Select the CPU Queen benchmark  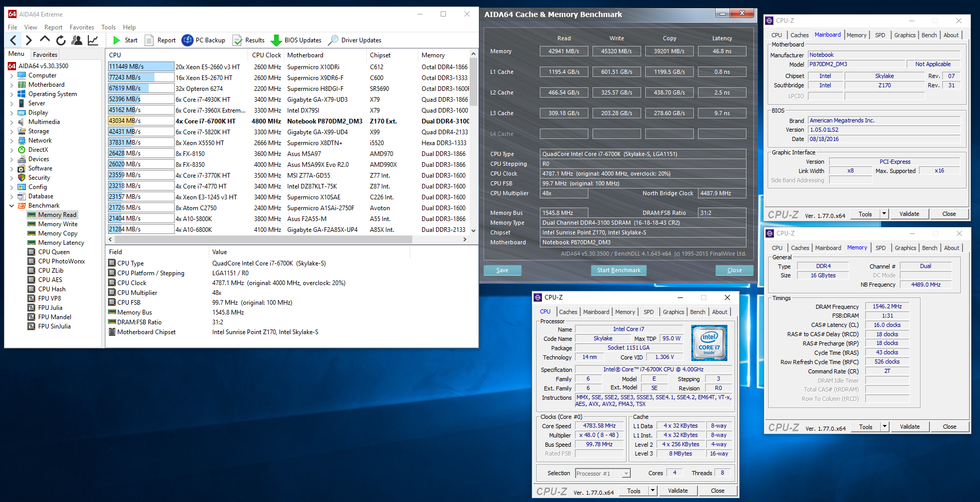click(x=54, y=252)
